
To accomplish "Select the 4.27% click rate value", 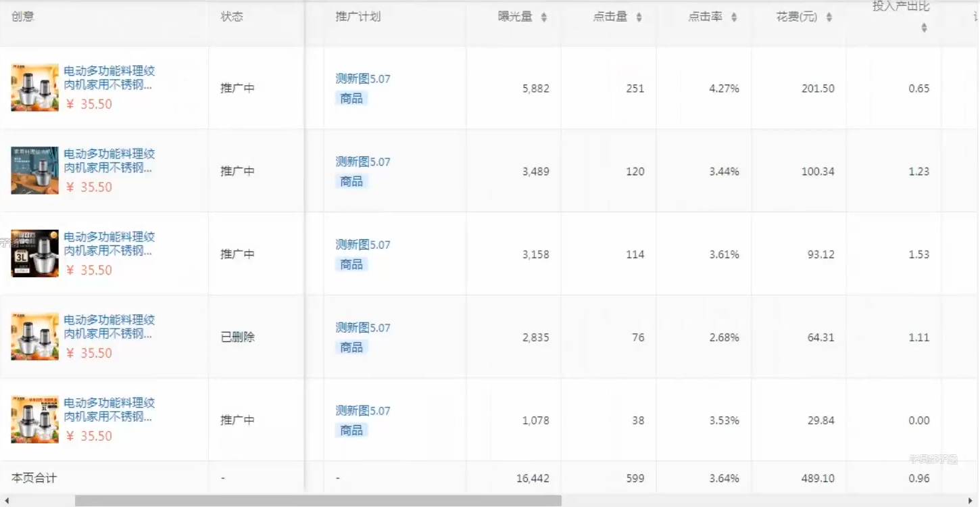I will 725,89.
